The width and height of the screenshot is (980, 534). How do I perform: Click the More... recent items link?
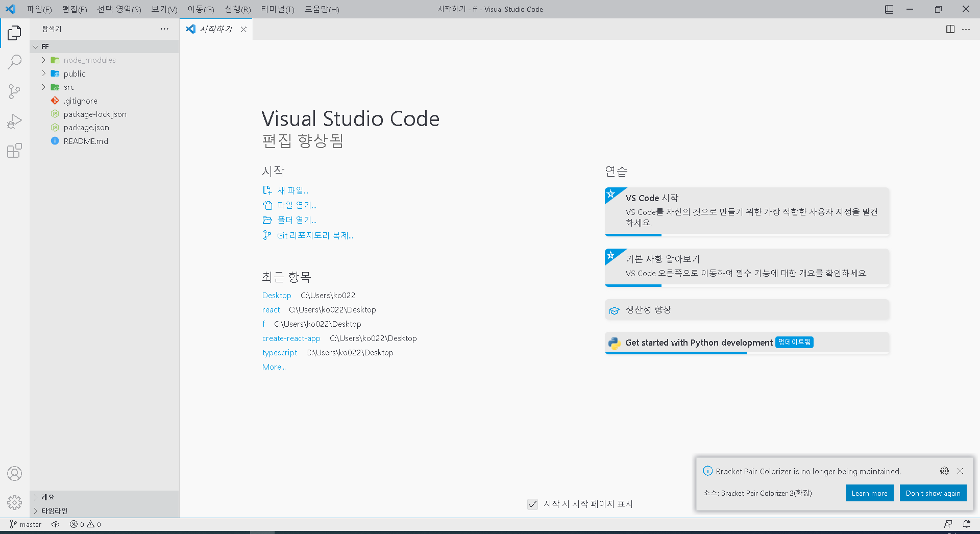(x=274, y=367)
